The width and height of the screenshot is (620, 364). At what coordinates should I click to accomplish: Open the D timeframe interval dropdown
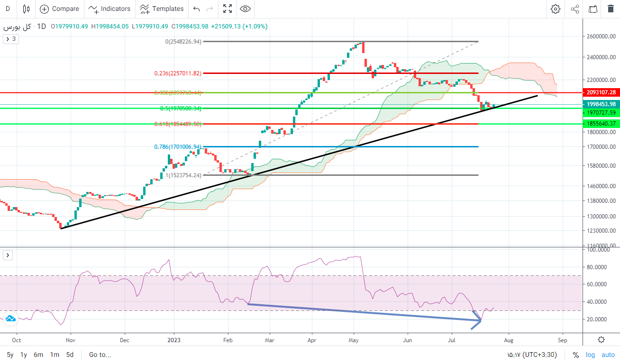point(8,9)
